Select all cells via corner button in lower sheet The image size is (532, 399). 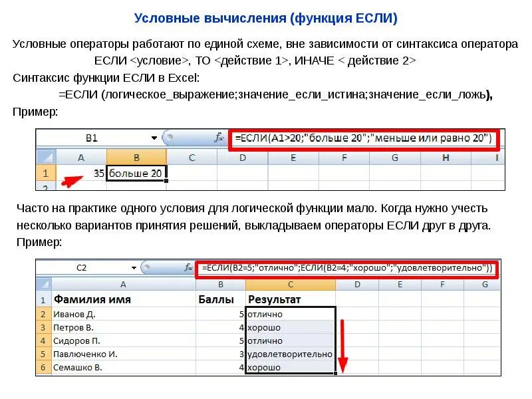[x=44, y=285]
